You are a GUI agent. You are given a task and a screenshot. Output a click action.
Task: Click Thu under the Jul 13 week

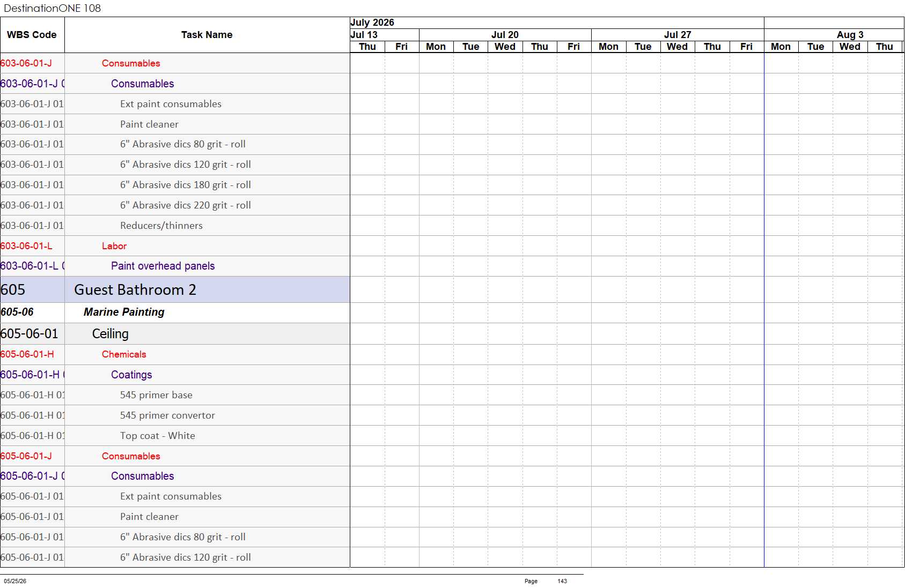pyautogui.click(x=367, y=47)
